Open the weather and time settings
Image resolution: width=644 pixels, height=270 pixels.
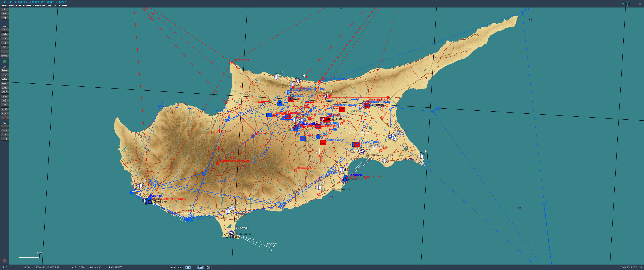point(4,34)
